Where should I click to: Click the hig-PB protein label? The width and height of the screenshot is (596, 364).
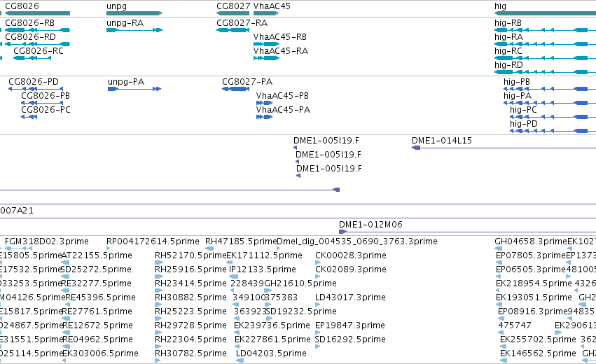click(517, 82)
